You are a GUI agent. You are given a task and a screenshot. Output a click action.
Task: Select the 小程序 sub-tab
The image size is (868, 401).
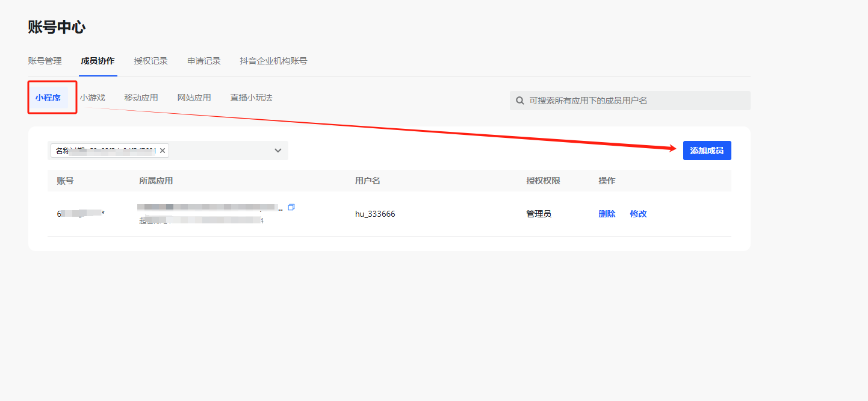48,98
